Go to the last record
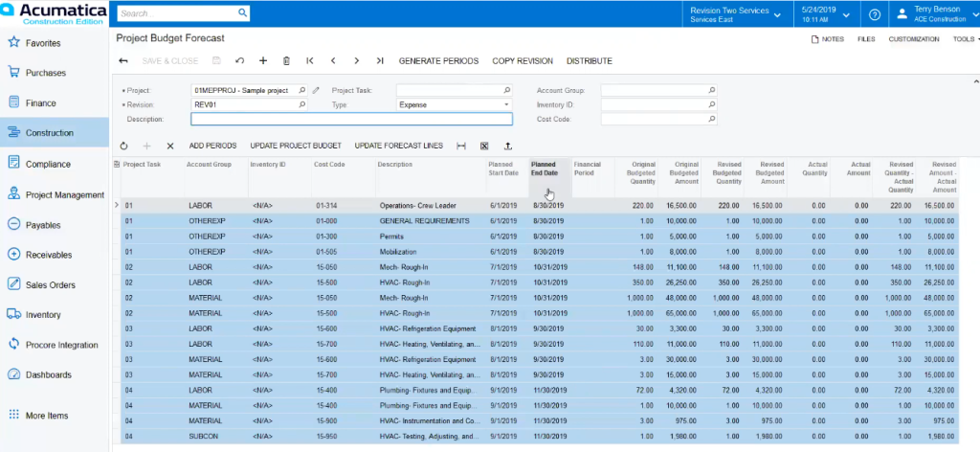 click(380, 61)
